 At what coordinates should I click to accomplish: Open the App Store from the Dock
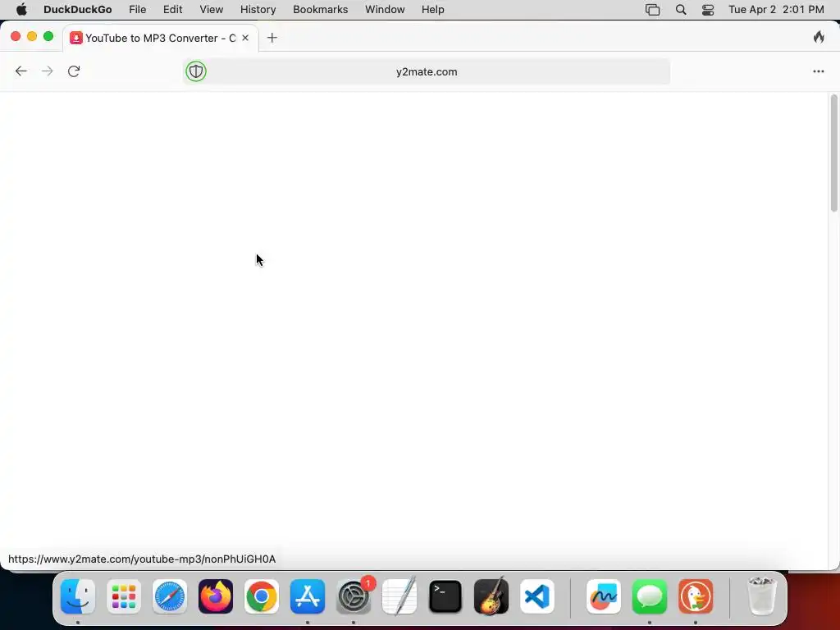pos(308,596)
